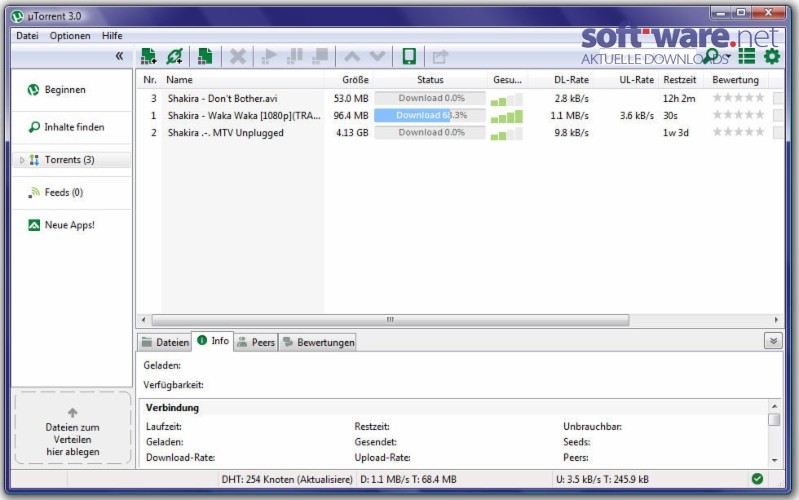This screenshot has width=799, height=500.
Task: Sort by the Restzeit column header
Action: [x=680, y=80]
